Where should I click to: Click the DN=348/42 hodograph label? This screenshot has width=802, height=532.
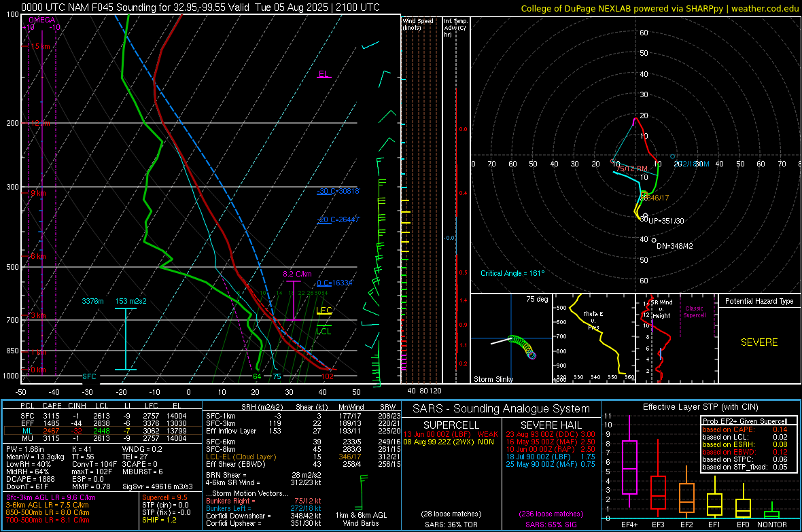675,246
